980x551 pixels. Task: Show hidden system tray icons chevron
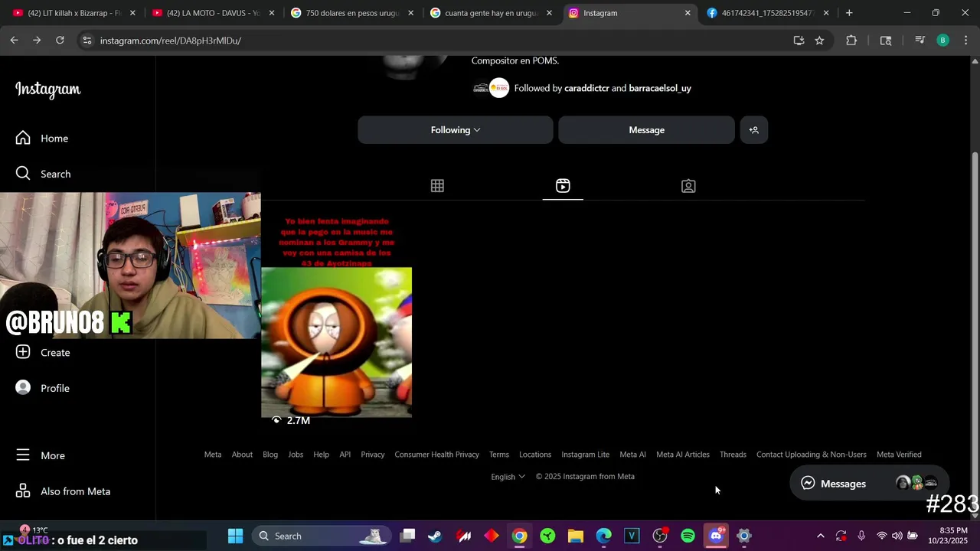point(820,536)
